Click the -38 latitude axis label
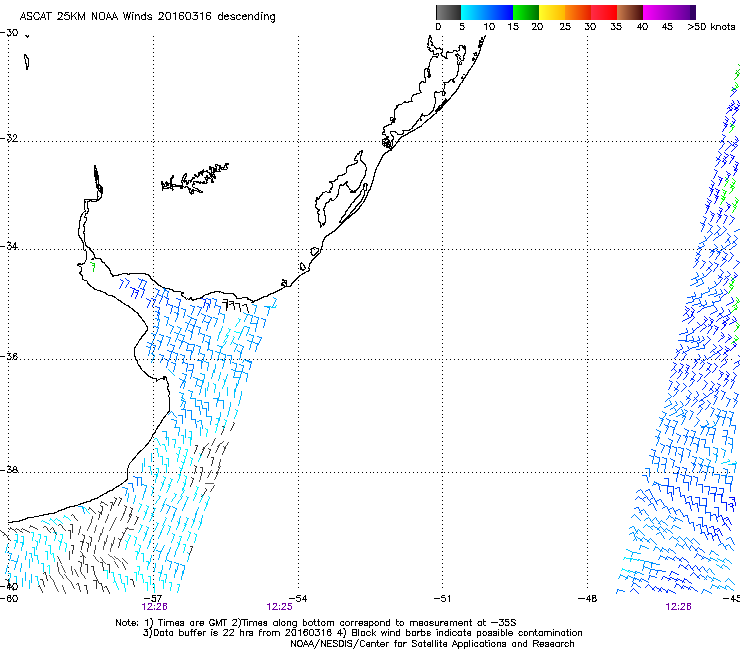The image size is (740, 650). (9, 470)
